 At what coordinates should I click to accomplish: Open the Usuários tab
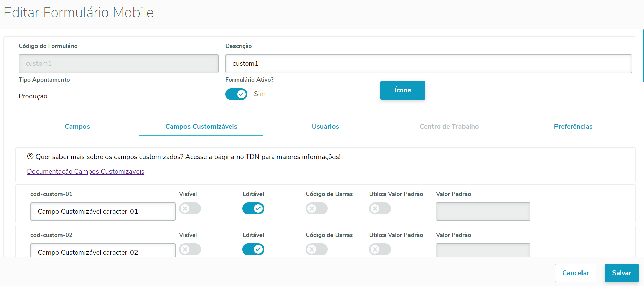coord(325,126)
